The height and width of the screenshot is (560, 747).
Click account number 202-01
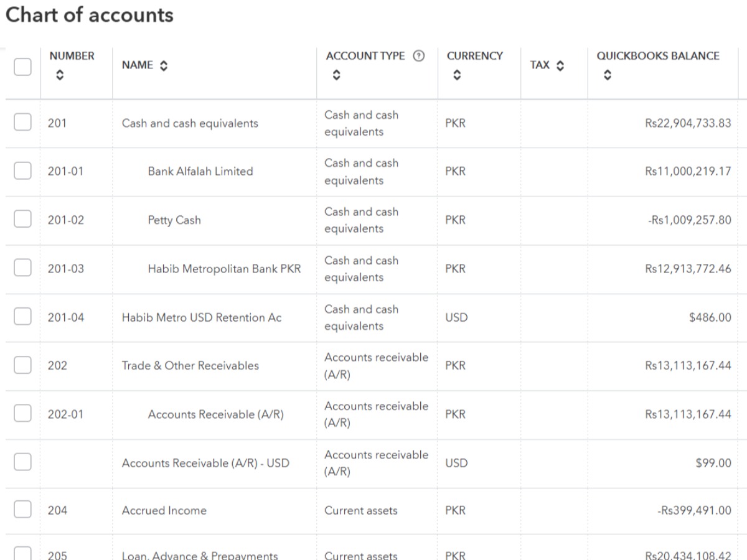coord(66,414)
